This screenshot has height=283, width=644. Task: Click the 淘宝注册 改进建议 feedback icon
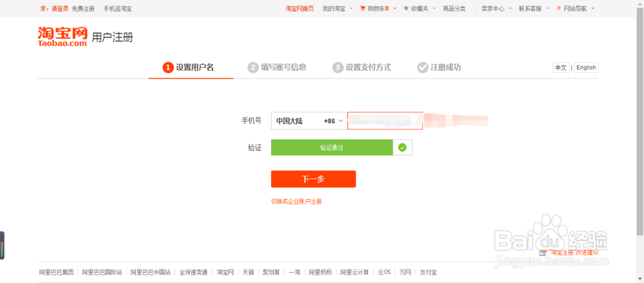pos(544,252)
